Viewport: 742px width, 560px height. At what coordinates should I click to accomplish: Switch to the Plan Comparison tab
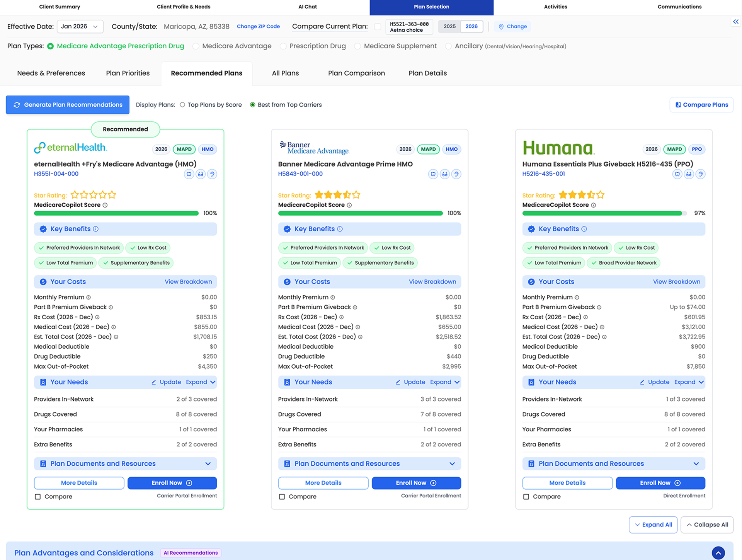tap(356, 73)
